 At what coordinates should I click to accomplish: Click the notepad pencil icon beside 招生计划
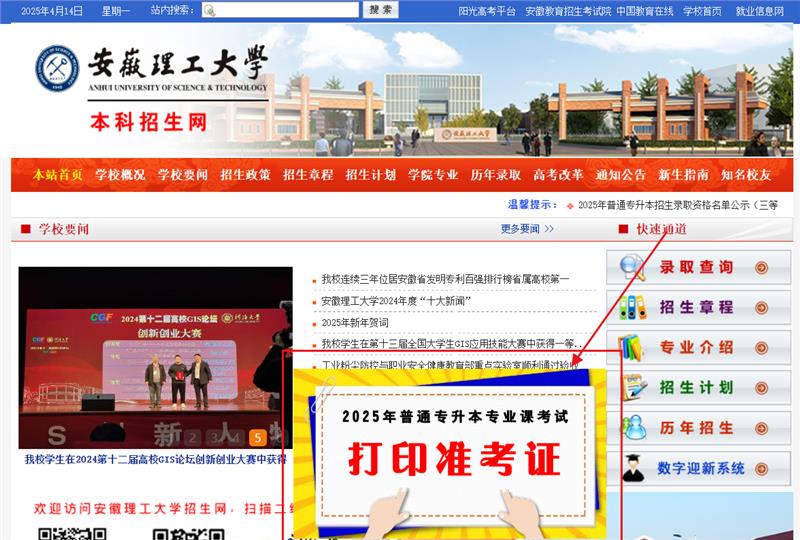[x=634, y=387]
